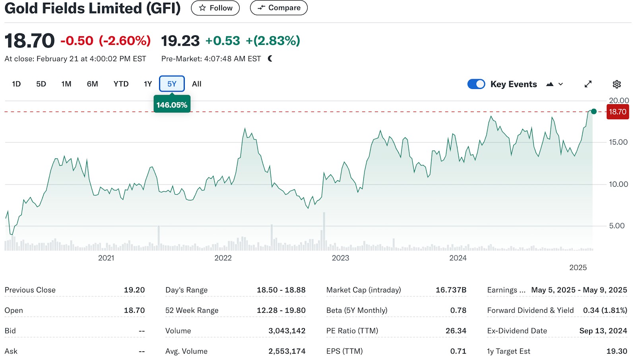Select the YTD chart range
The height and width of the screenshot is (364, 636).
click(x=121, y=84)
